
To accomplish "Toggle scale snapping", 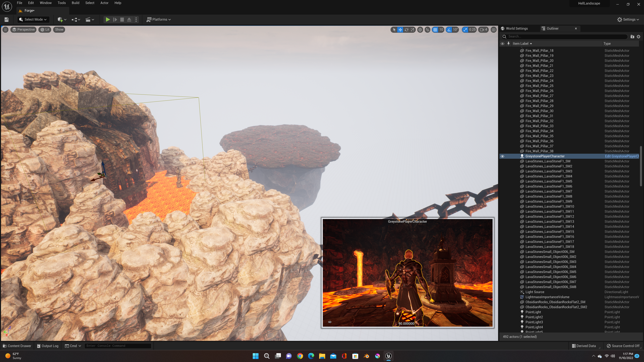I will [x=465, y=30].
